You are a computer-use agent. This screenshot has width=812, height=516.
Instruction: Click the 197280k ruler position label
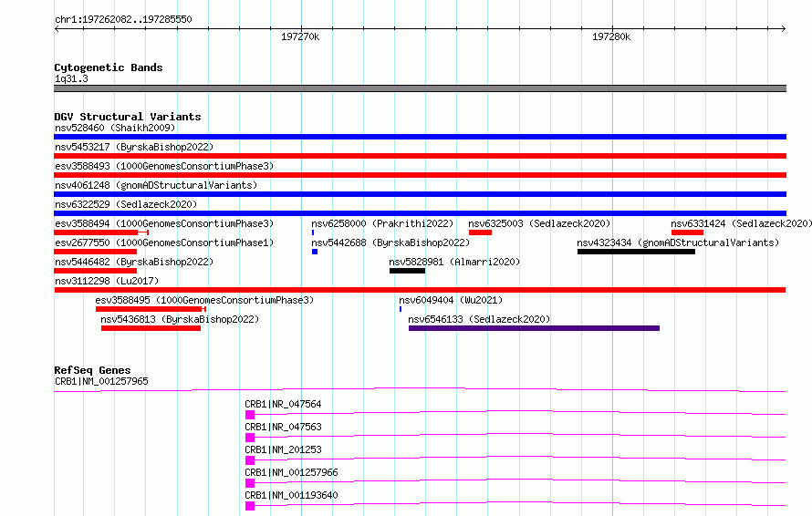click(x=611, y=36)
